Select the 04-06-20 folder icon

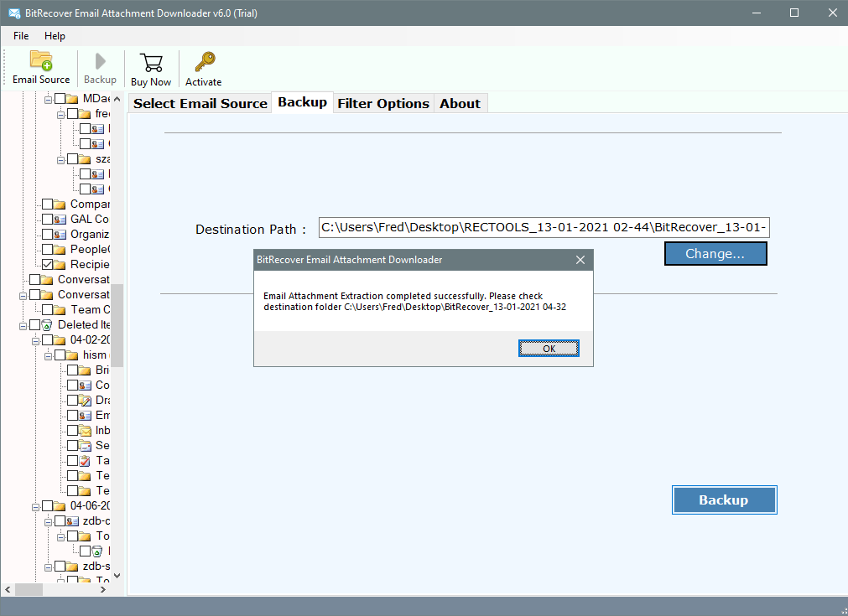[60, 506]
